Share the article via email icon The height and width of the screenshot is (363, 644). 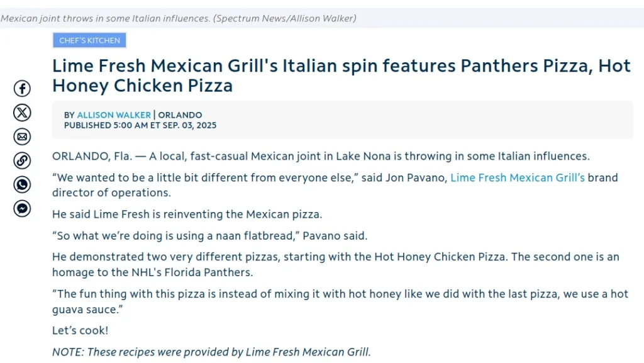(22, 137)
